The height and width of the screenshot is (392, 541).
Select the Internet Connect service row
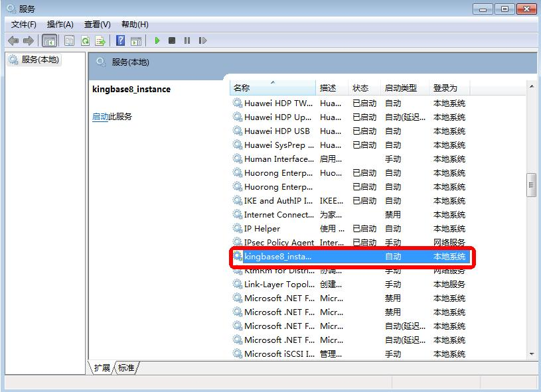(350, 214)
